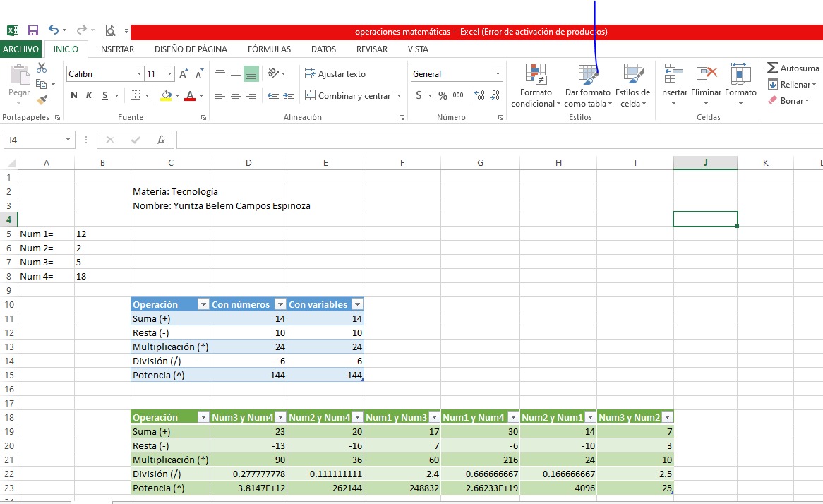Toggle italic (K) formatting
This screenshot has height=504, width=823.
point(90,95)
